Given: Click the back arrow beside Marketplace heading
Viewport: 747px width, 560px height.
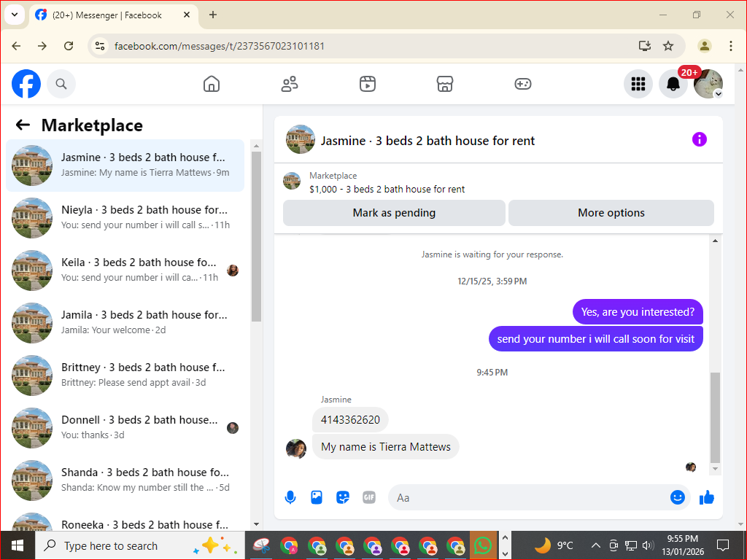Looking at the screenshot, I should tap(23, 125).
